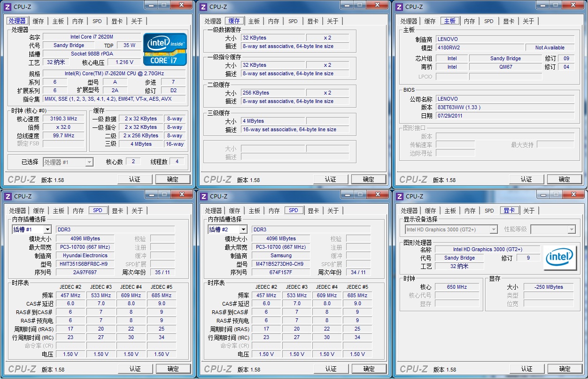588x379 pixels.
Task: Click 确定 button in slot #1 SPD window
Action: pyautogui.click(x=173, y=369)
